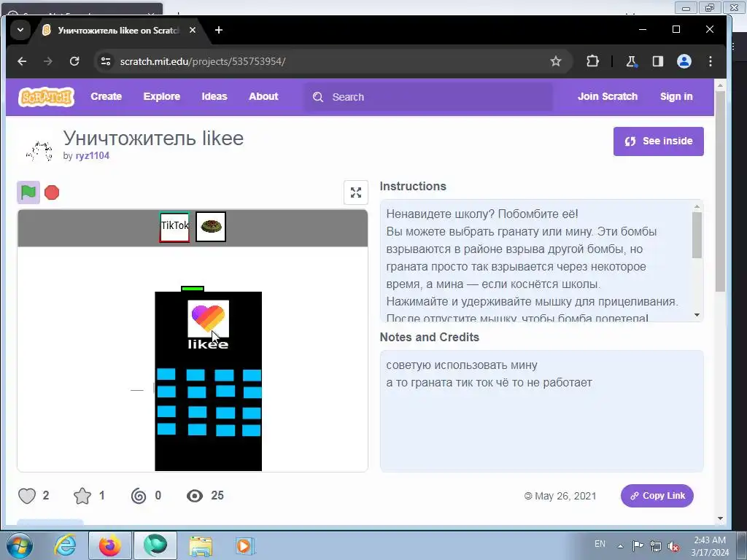The image size is (747, 560).
Task: View site information icon in address bar
Action: click(x=106, y=61)
